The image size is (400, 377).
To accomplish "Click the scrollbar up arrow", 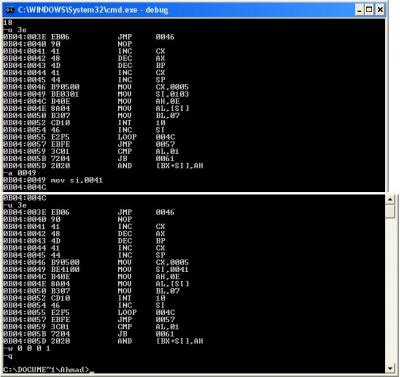I will 390,199.
